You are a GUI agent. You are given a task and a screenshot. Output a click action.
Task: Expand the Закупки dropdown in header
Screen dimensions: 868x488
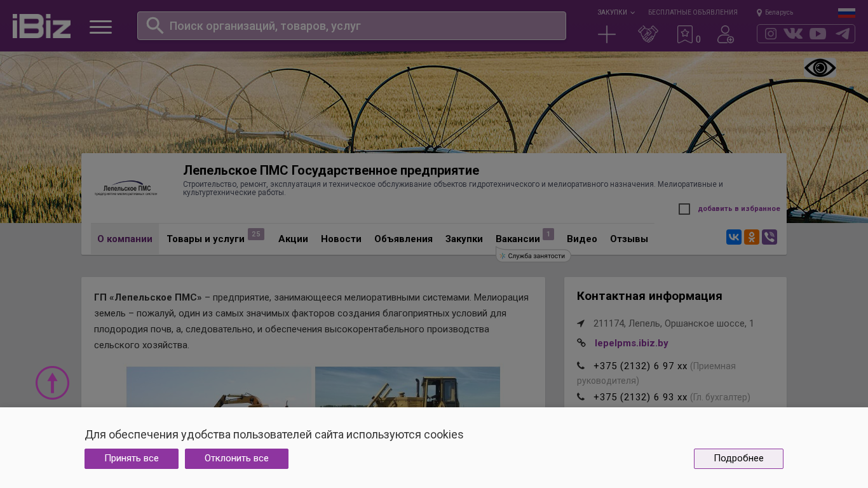pos(616,13)
